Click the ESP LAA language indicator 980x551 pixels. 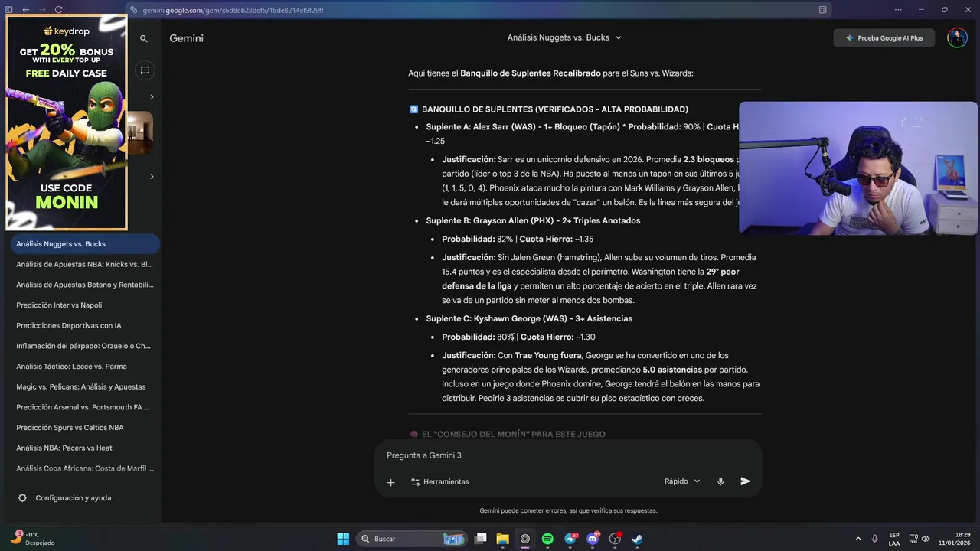[x=894, y=539]
